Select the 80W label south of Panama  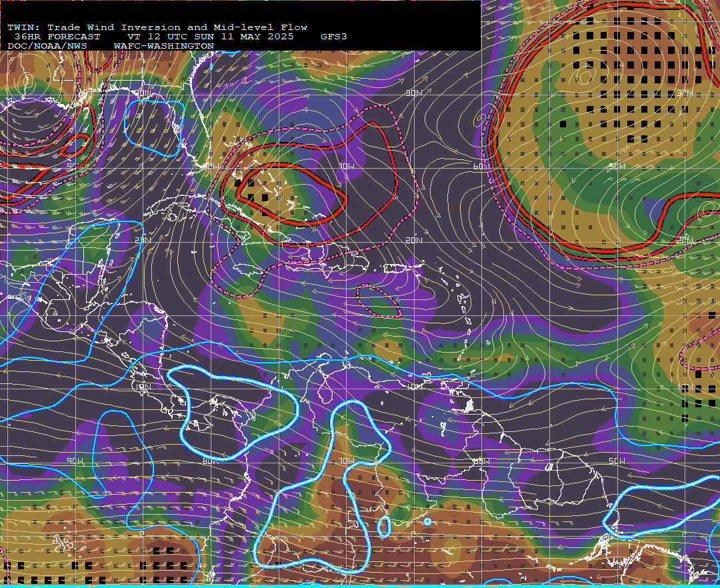pos(211,461)
